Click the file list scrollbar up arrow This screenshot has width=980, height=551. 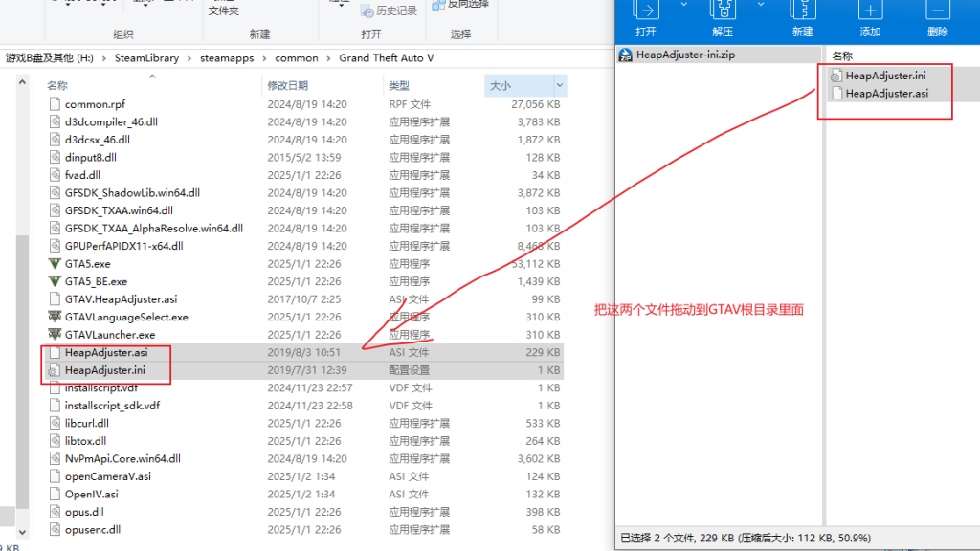pos(23,82)
